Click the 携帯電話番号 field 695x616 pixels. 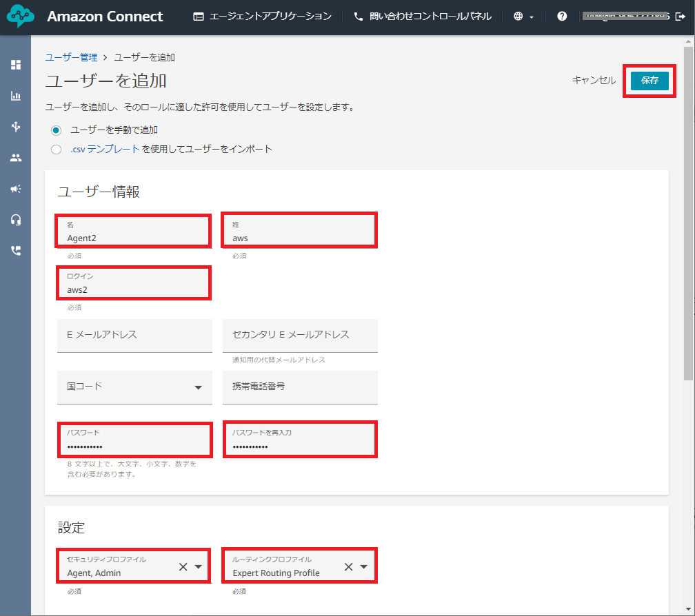[300, 387]
